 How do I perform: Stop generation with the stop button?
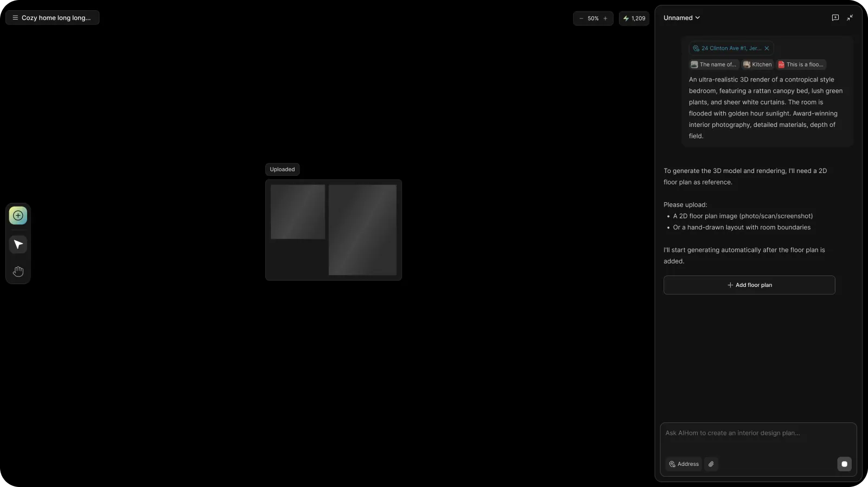[x=844, y=464]
